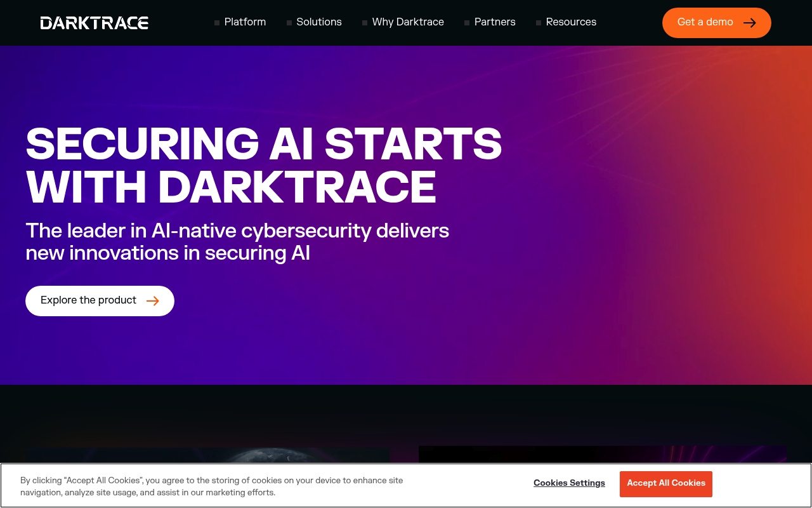Image resolution: width=812 pixels, height=508 pixels.
Task: Click the dark thumbnail card on the right
Action: (x=603, y=455)
